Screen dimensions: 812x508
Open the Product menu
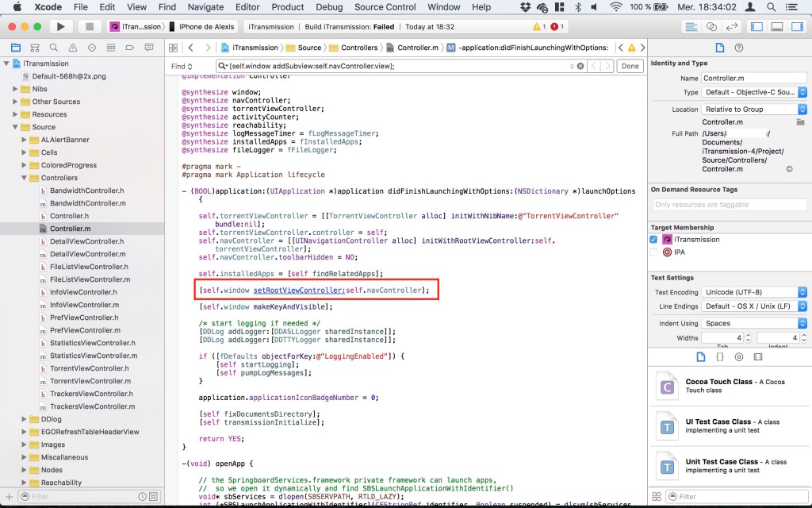[x=287, y=7]
